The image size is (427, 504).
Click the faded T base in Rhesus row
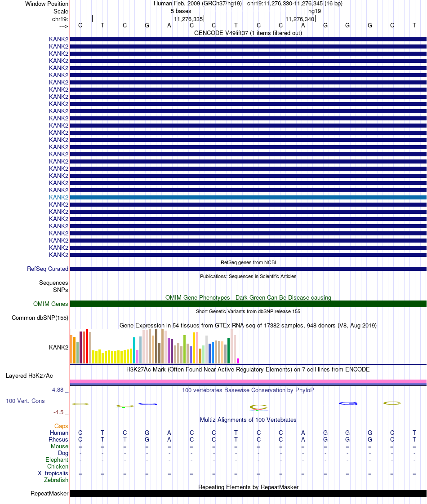(125, 439)
